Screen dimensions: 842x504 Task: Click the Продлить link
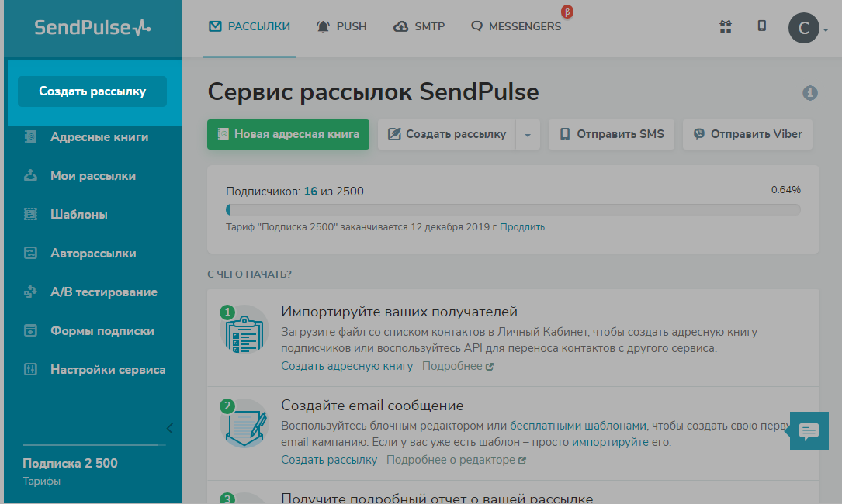522,227
